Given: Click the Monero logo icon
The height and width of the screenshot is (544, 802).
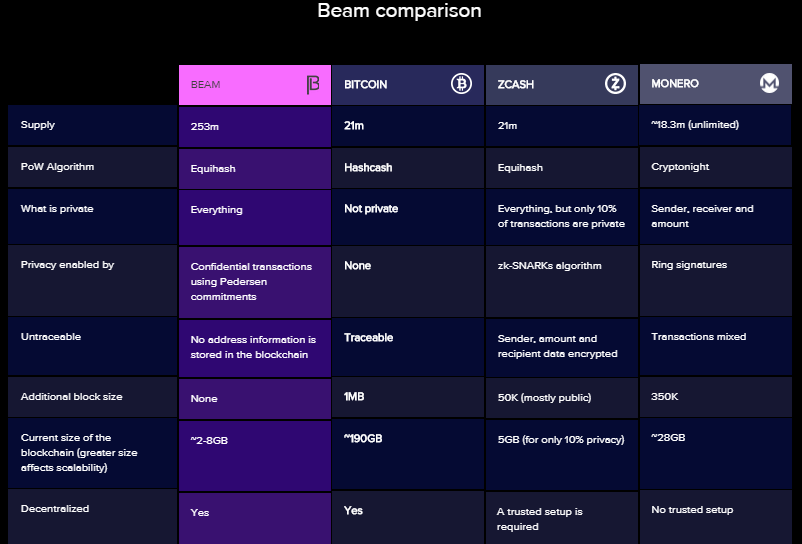Looking at the screenshot, I should [x=770, y=84].
